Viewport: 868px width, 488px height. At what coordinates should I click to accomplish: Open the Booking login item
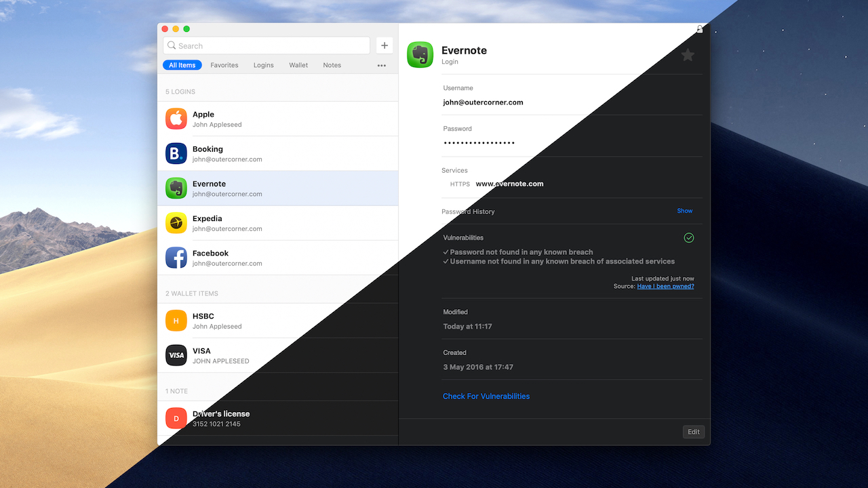278,153
